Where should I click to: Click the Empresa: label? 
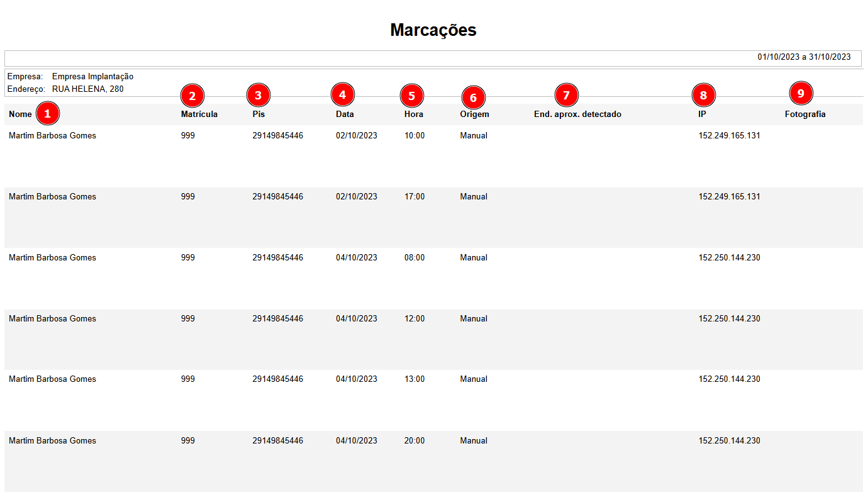[x=25, y=77]
